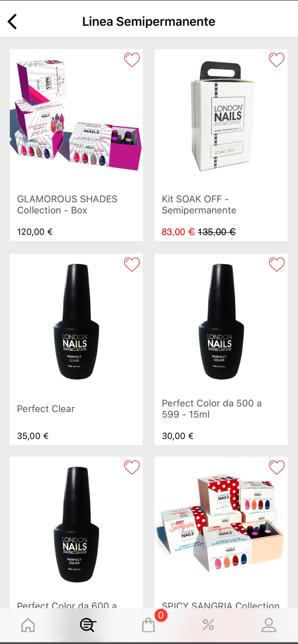
Task: Open the percent offers tab
Action: [209, 625]
